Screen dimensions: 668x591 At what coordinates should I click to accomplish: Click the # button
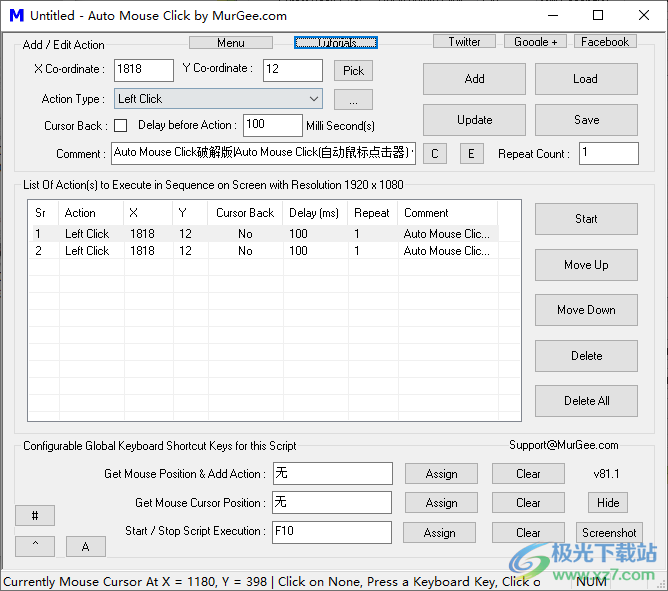[35, 516]
